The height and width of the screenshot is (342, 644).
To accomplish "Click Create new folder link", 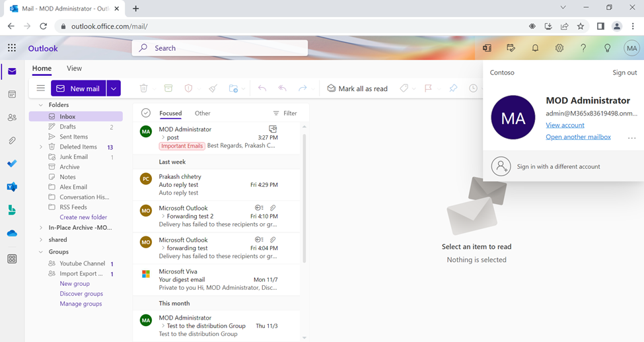I will pyautogui.click(x=83, y=217).
